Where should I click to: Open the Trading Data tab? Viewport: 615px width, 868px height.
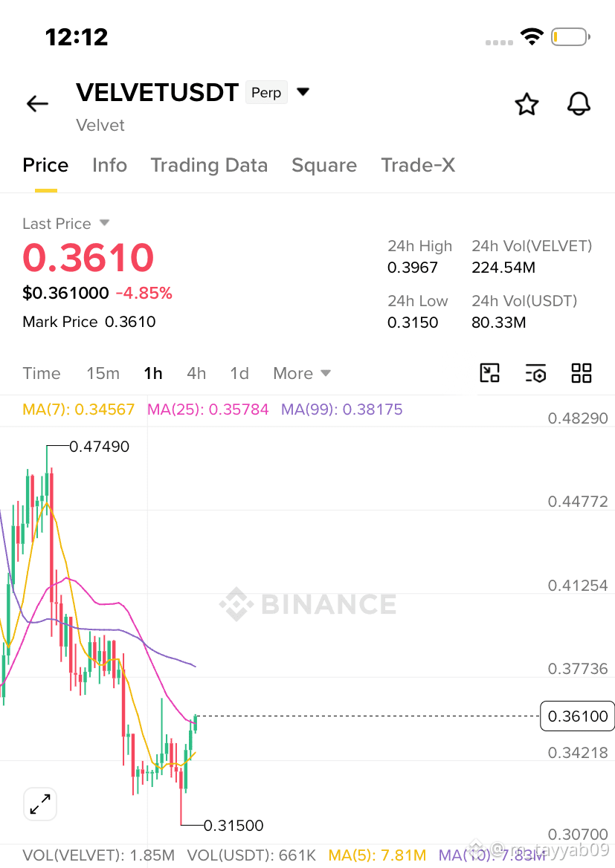click(210, 165)
